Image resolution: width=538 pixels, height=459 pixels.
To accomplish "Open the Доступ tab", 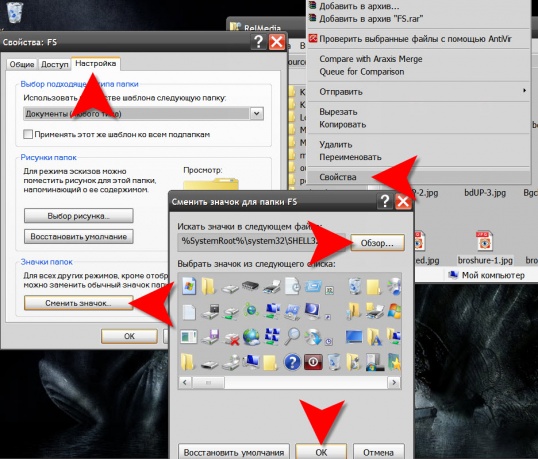I will coord(55,64).
